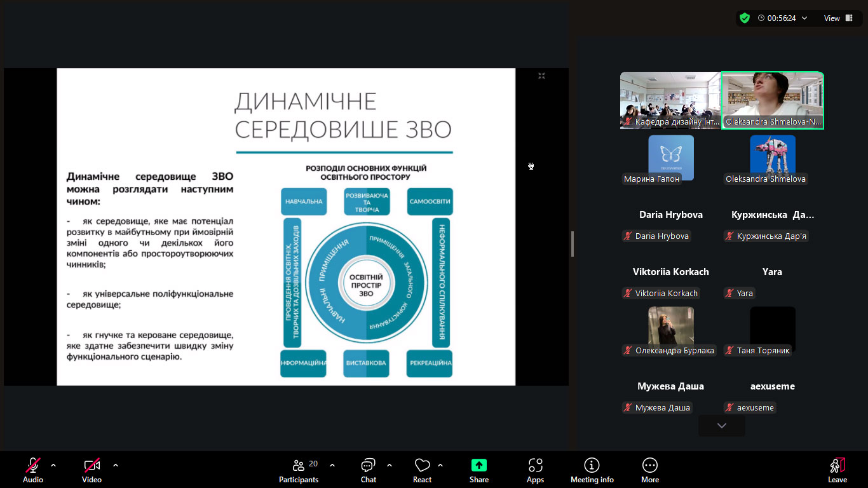Expand audio settings arrow
Screen dimensions: 868x488
pos(53,465)
